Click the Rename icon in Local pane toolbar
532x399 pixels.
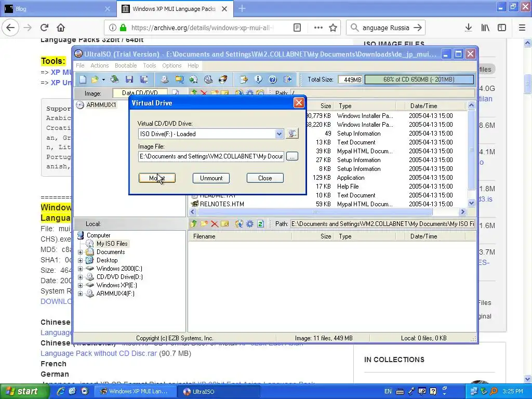(224, 224)
